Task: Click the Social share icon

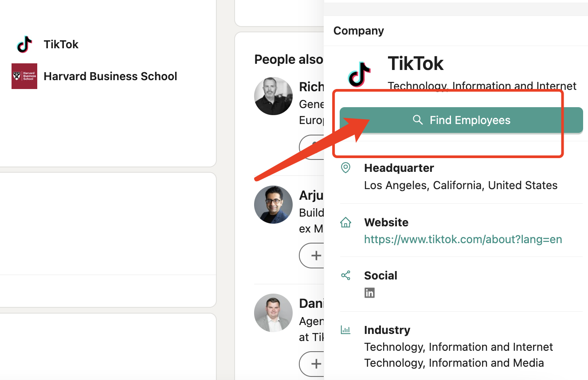Action: pos(345,275)
